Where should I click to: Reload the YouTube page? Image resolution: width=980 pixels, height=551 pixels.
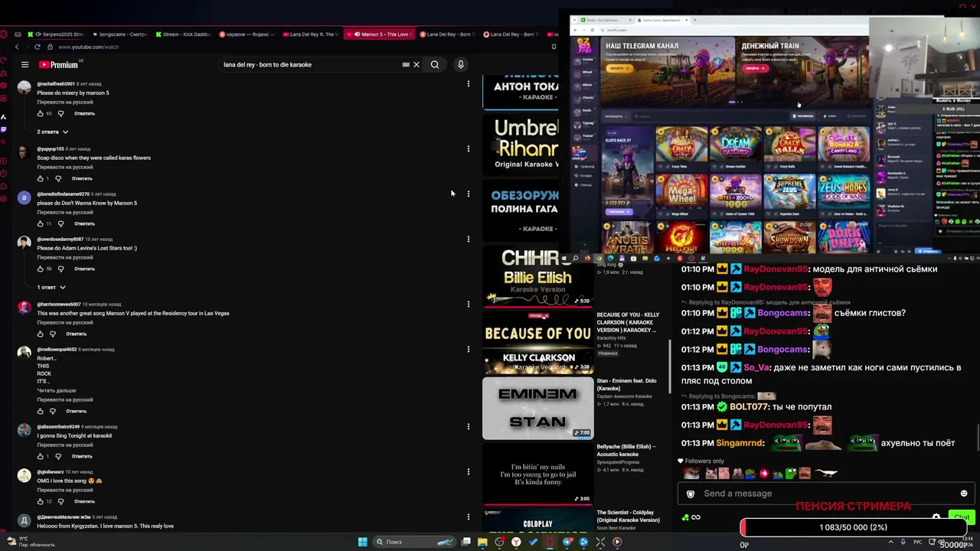pyautogui.click(x=38, y=47)
